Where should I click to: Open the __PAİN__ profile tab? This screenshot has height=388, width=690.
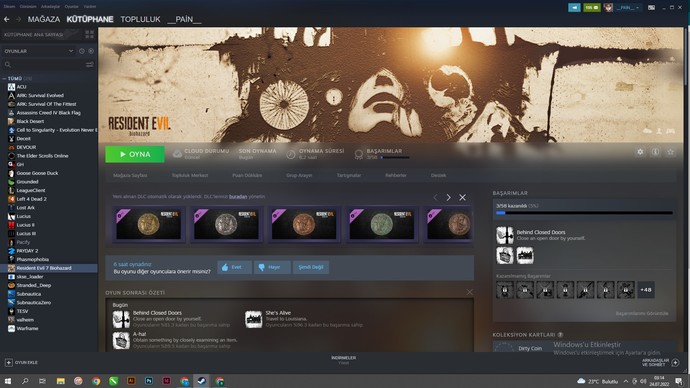point(184,19)
